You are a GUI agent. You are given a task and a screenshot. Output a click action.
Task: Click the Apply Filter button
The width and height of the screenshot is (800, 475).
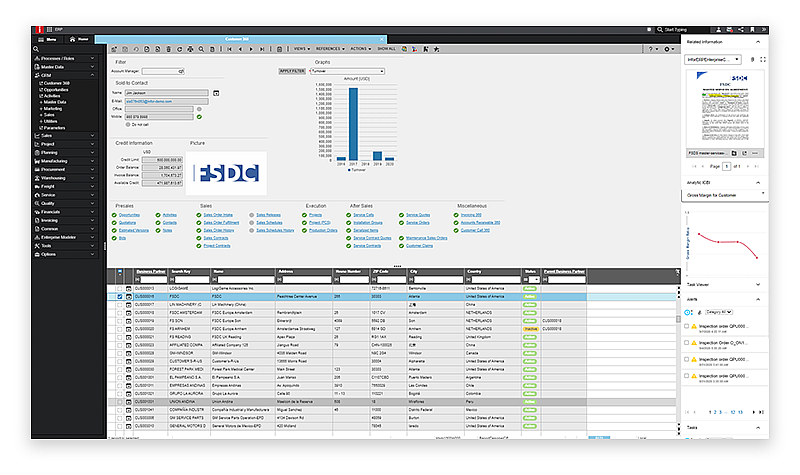point(292,72)
